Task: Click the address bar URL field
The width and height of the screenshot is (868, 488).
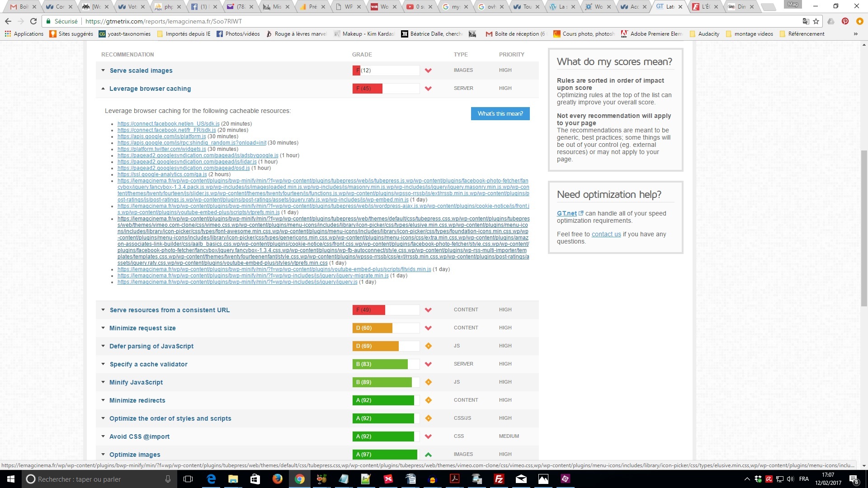Action: pos(407,21)
